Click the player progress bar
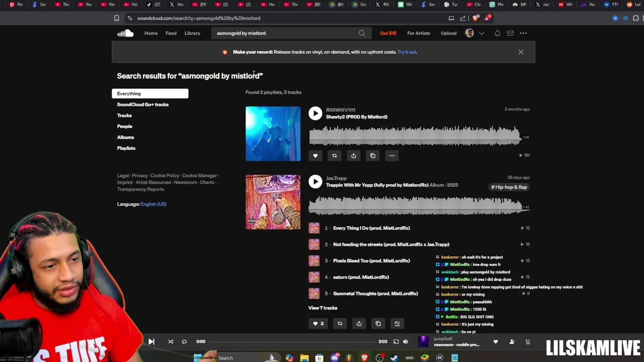644x362 pixels. click(x=292, y=342)
